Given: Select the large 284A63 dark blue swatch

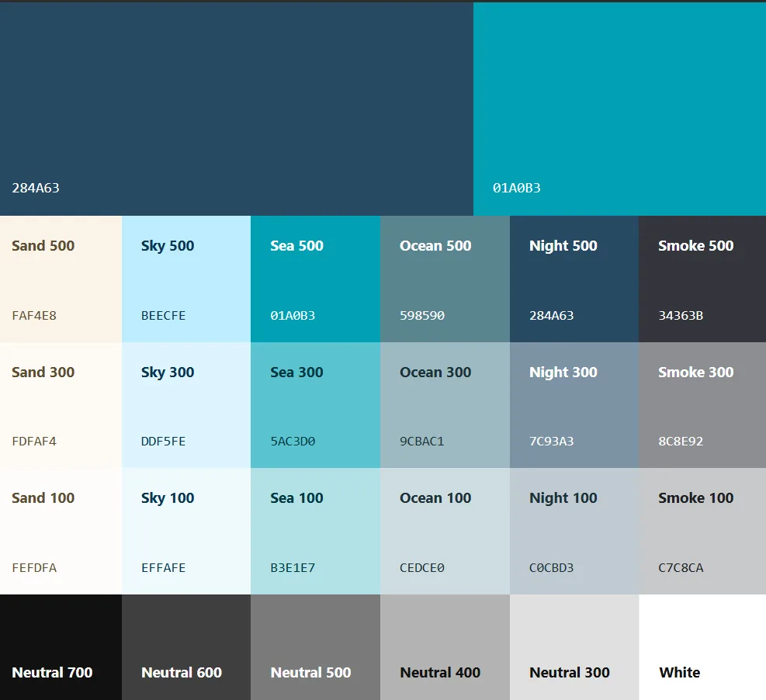Looking at the screenshot, I should coord(237,109).
